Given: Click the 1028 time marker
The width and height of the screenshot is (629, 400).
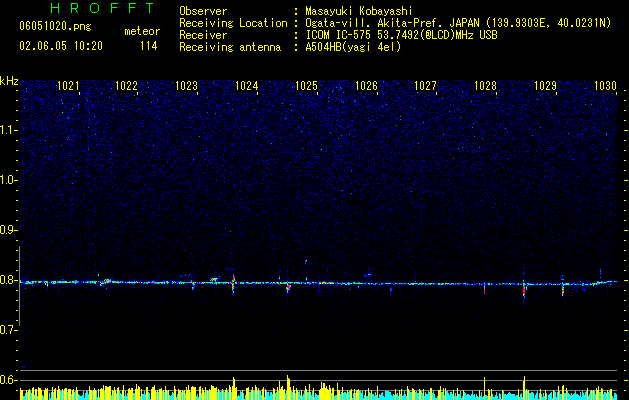Looking at the screenshot, I should [485, 86].
